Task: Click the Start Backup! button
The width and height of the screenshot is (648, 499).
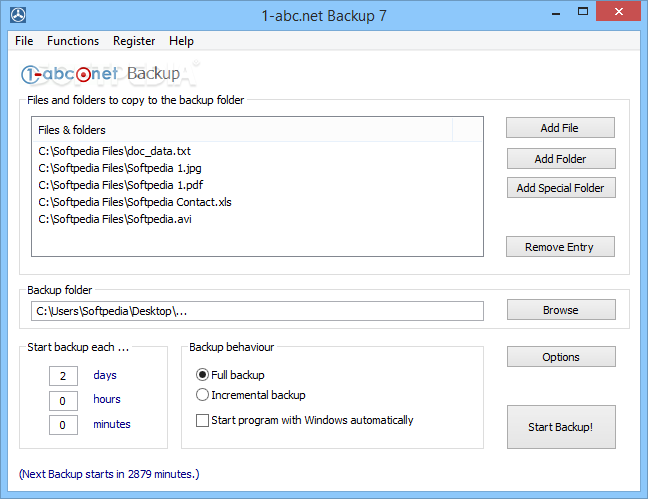Action: [x=561, y=427]
